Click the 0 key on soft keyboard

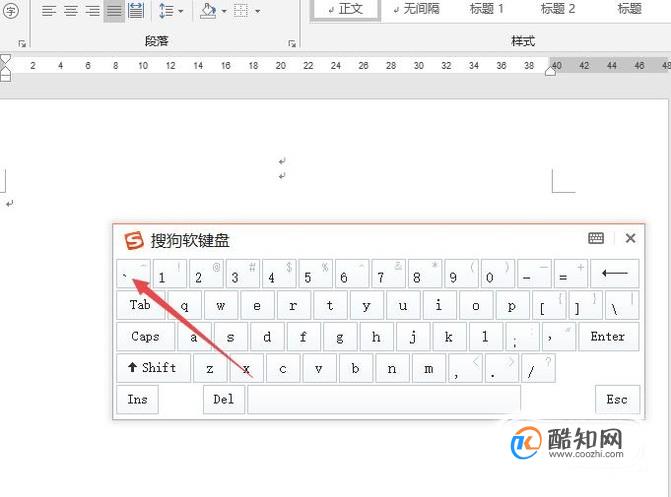point(498,273)
